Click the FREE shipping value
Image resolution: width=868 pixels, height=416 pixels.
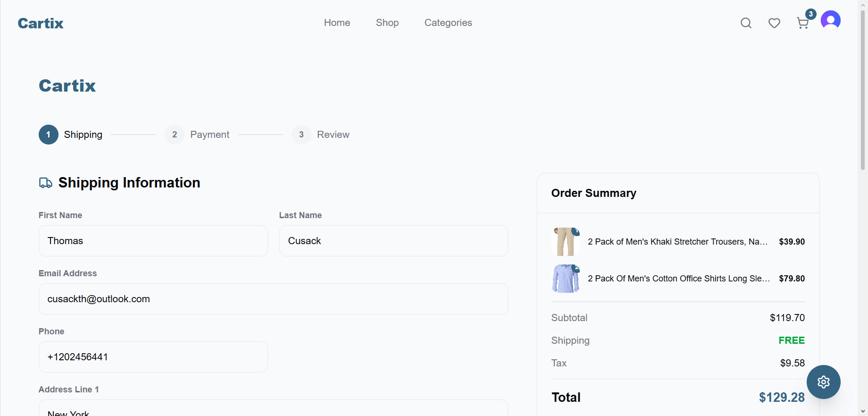point(792,340)
